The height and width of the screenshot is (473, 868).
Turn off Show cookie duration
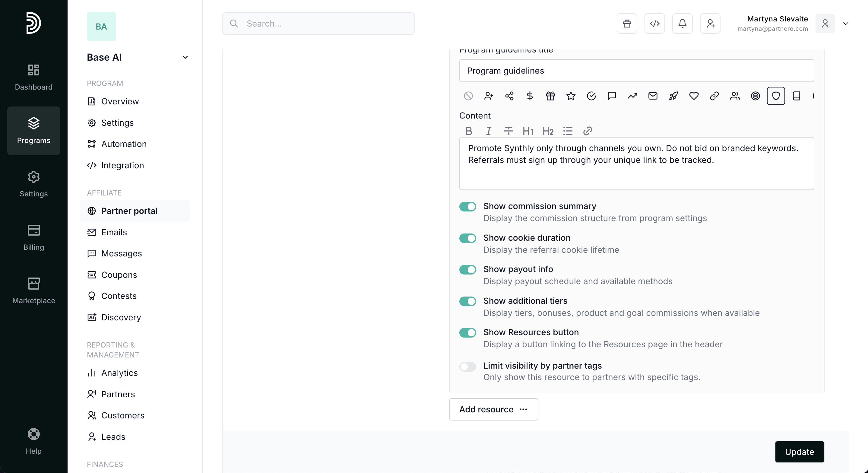tap(468, 238)
